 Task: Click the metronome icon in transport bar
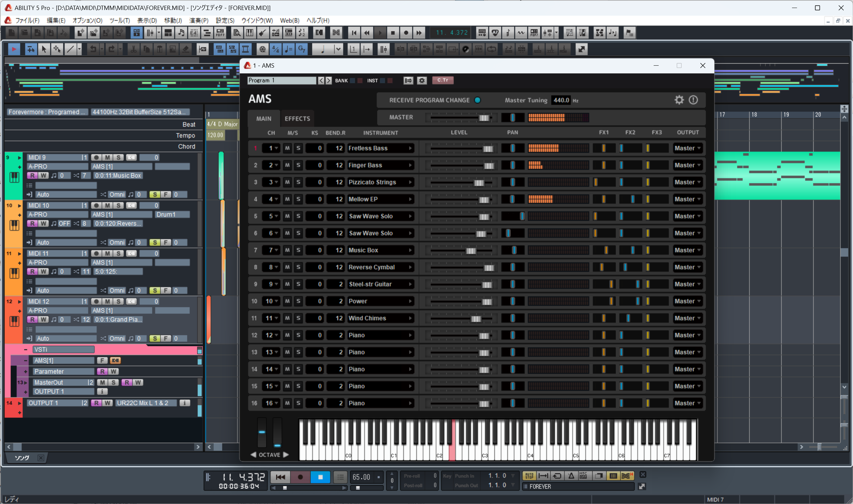(x=571, y=476)
